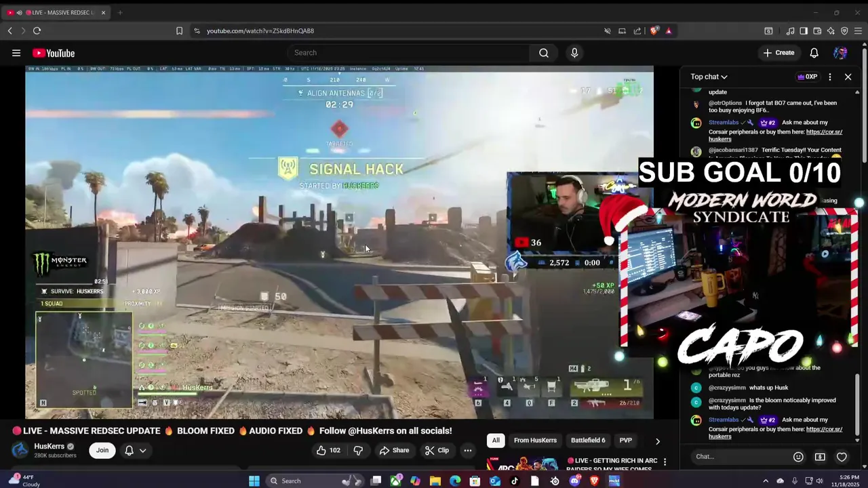
Task: Open Brave Leo AI sparkle icon
Action: 831,30
